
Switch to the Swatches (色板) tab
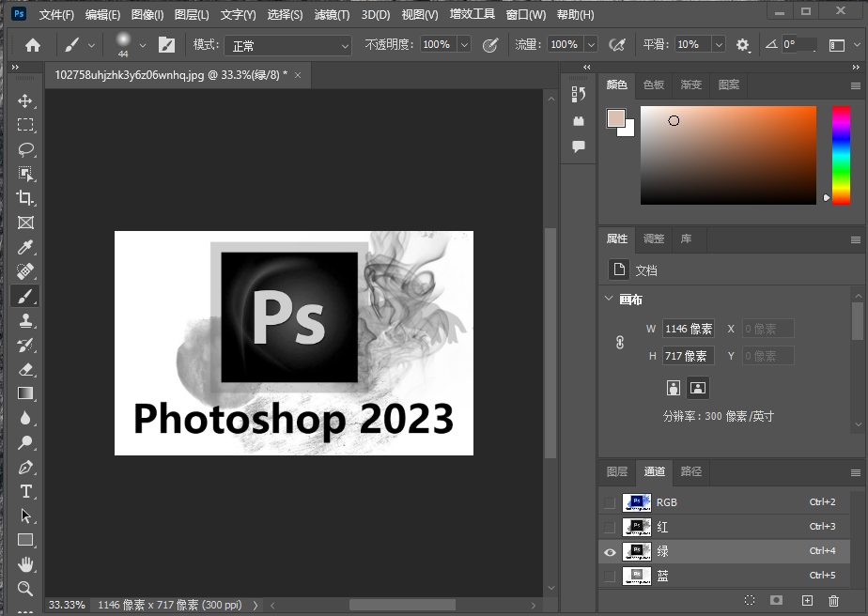[654, 85]
